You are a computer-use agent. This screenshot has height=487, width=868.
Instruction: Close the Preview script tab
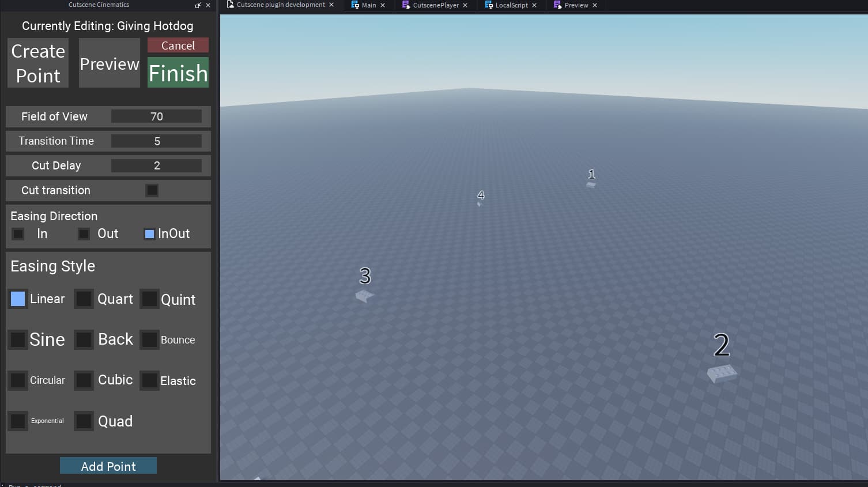(595, 5)
